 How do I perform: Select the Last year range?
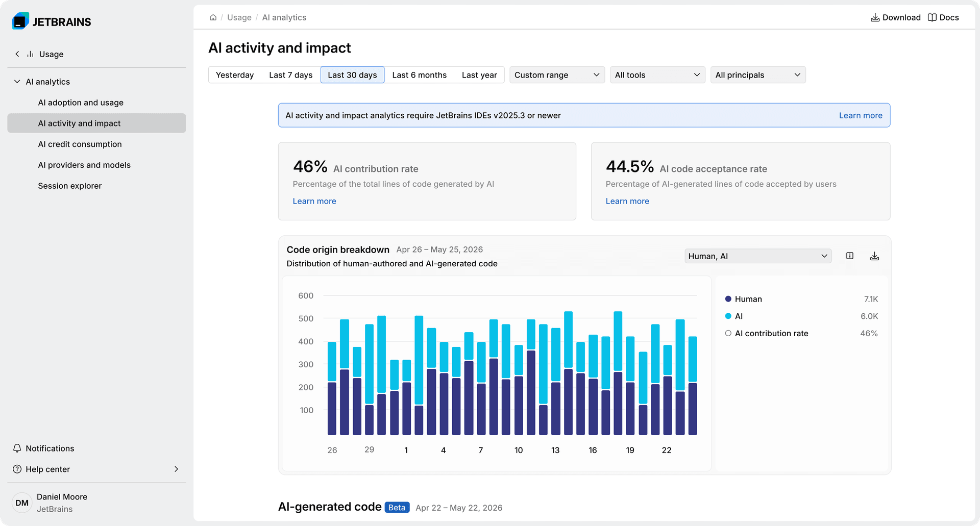click(x=479, y=75)
